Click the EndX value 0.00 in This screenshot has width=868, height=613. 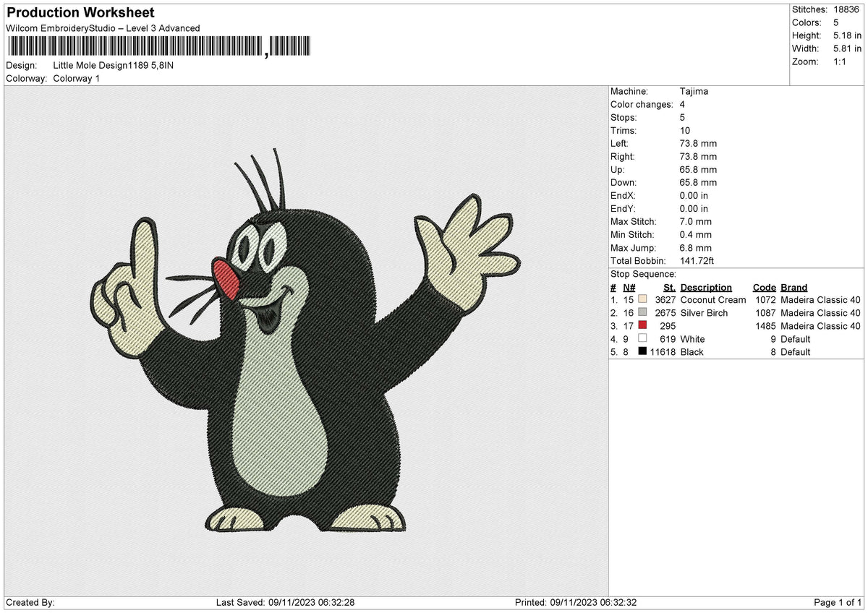point(694,195)
